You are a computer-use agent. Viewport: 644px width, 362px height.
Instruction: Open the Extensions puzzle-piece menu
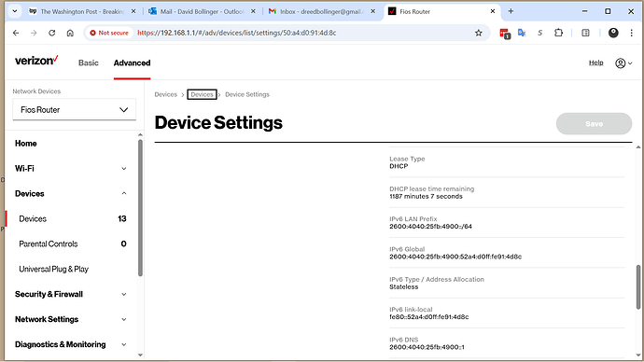point(558,33)
